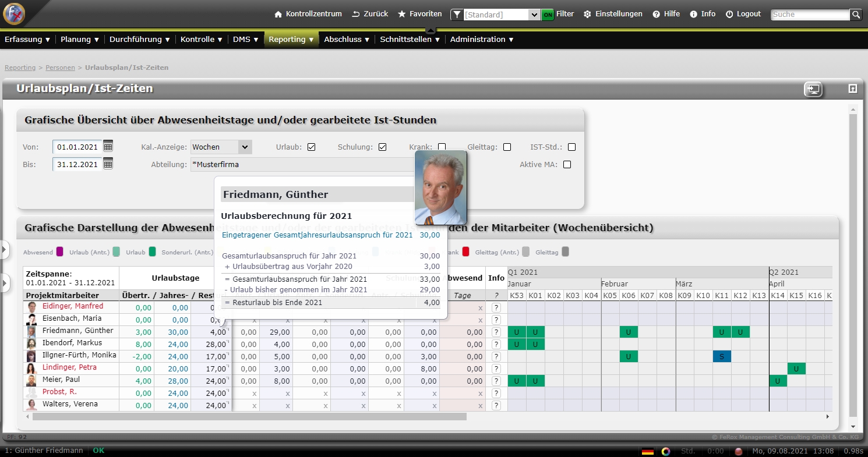Viewport: 868px width, 457px height.
Task: Open info question mark for Eidinger, Manfred
Action: click(x=496, y=307)
